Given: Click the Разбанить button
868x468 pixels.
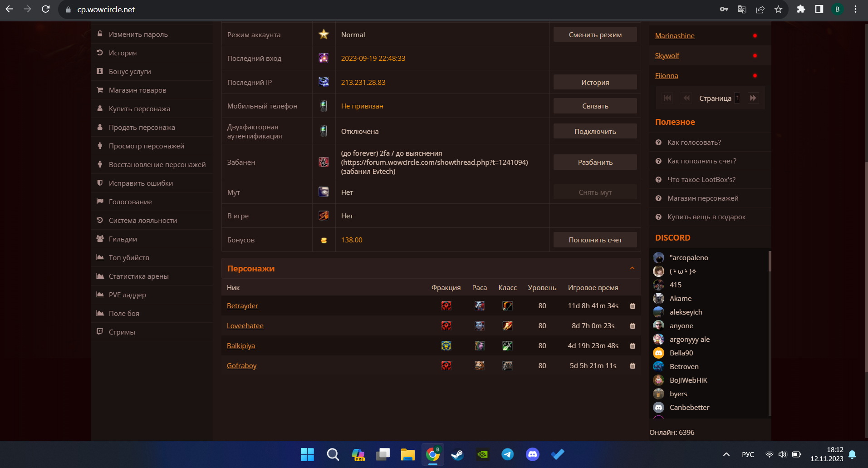Looking at the screenshot, I should (x=595, y=163).
